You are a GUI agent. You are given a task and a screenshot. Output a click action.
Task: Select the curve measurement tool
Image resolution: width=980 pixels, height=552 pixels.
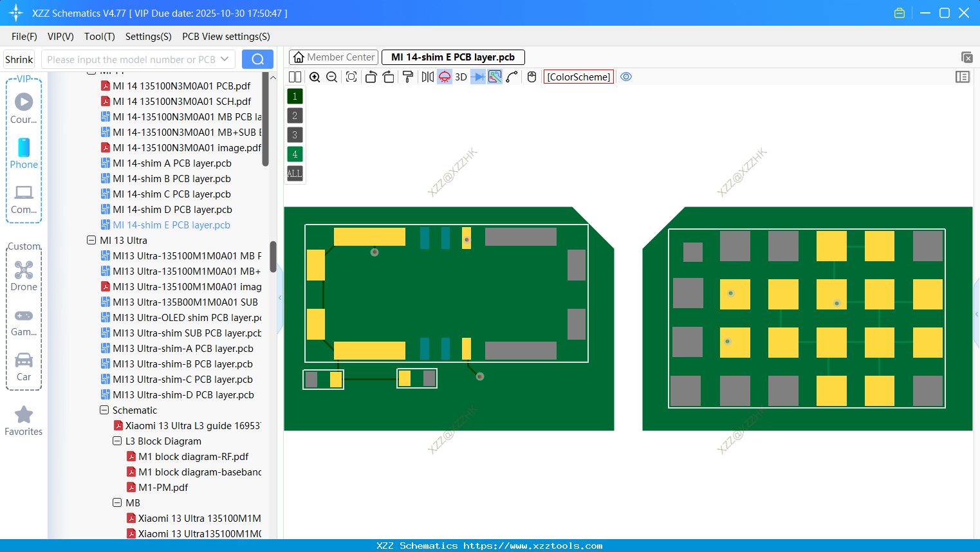tap(511, 77)
